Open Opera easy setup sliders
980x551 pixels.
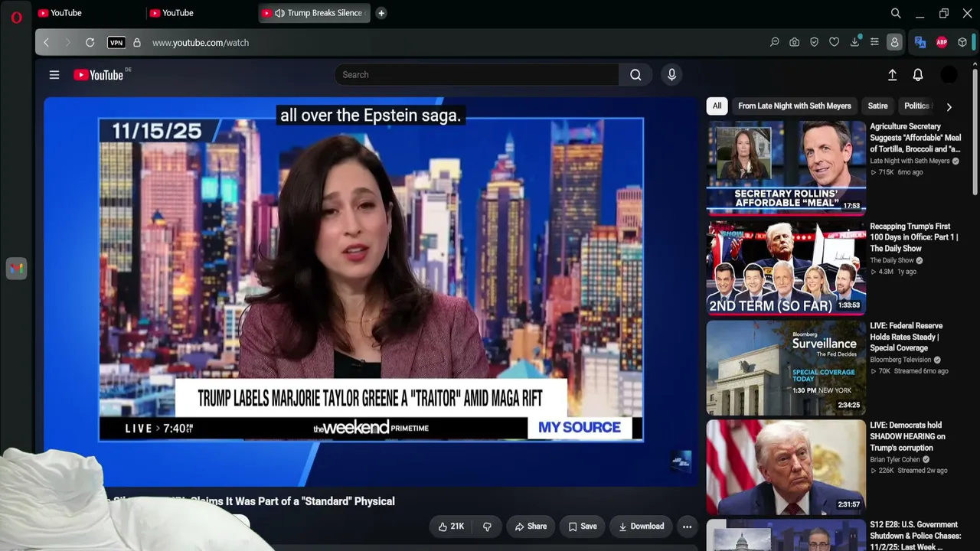click(874, 43)
